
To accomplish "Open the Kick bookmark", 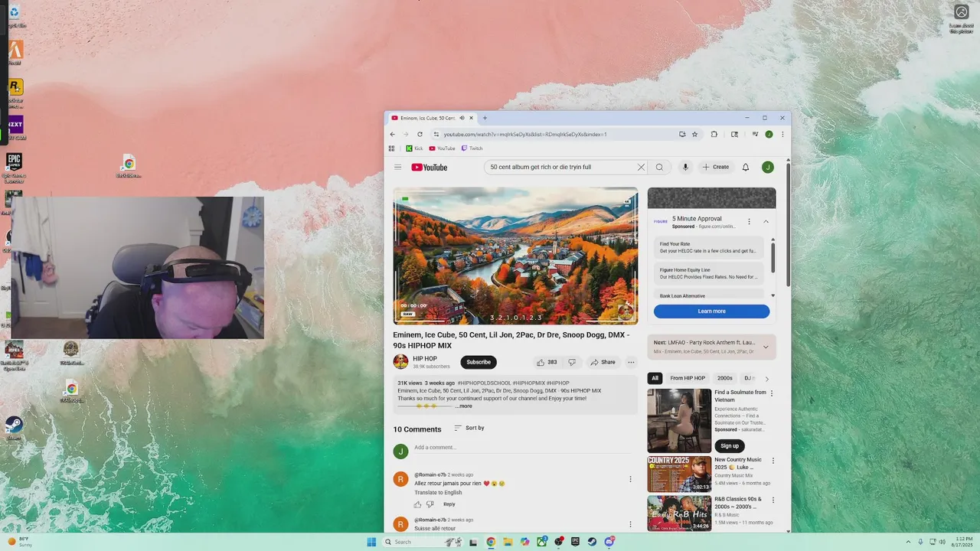I will pos(414,148).
